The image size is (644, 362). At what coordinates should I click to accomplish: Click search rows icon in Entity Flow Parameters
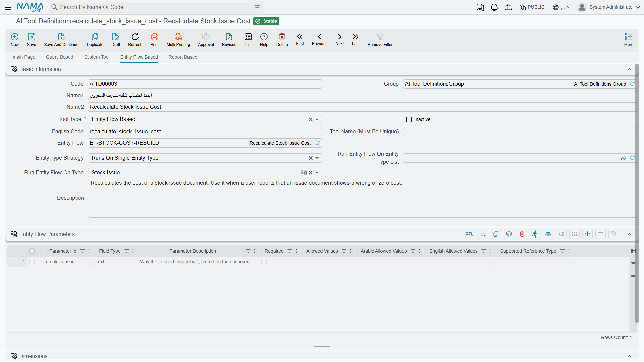470,234
